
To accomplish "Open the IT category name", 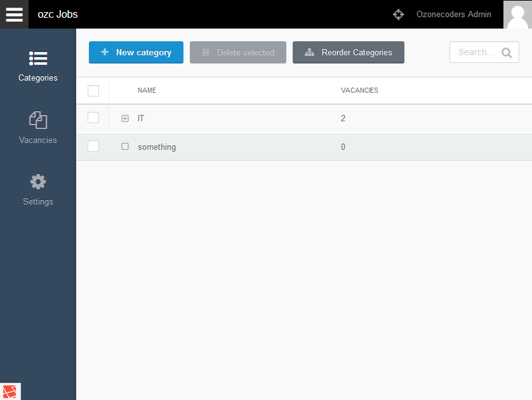I will [x=141, y=118].
